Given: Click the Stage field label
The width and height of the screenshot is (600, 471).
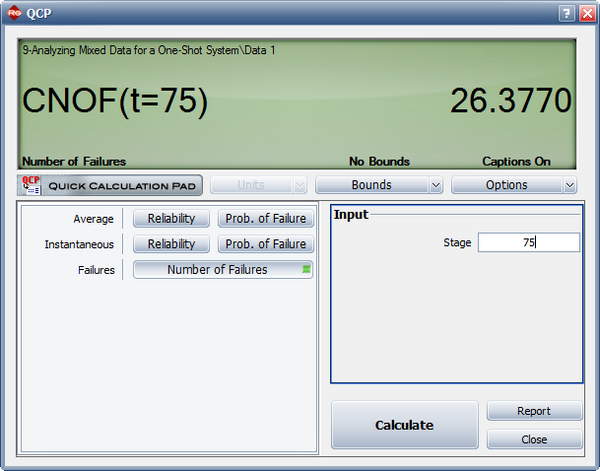Looking at the screenshot, I should point(457,243).
